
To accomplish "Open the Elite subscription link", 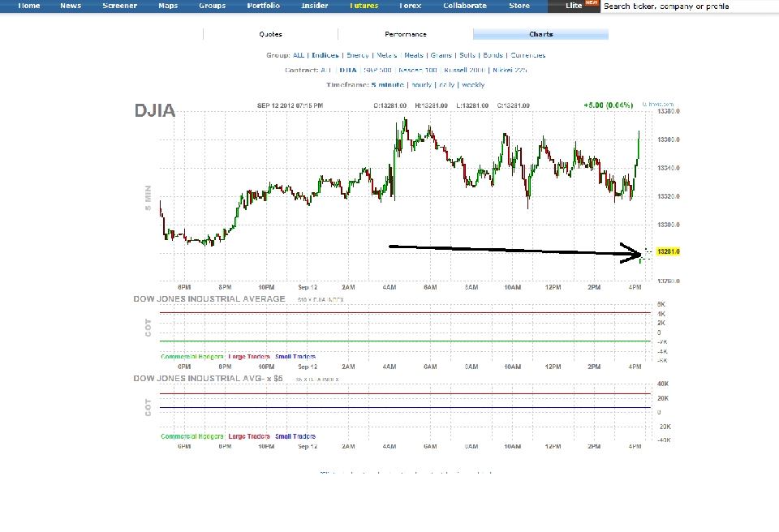I will 574,6.
